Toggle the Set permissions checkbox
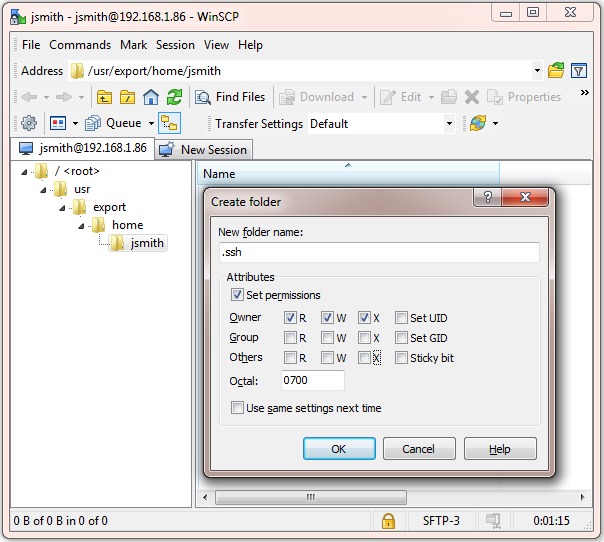Viewport: 604px width, 542px height. pos(237,295)
